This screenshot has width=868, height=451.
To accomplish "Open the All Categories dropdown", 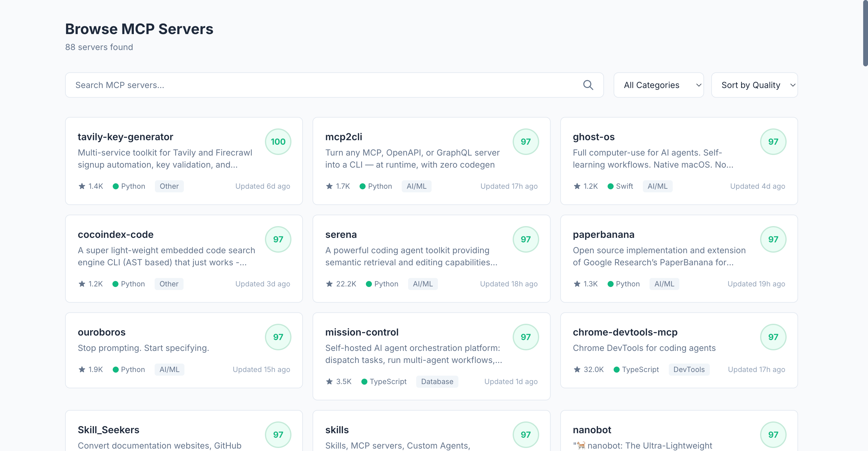I will click(659, 85).
